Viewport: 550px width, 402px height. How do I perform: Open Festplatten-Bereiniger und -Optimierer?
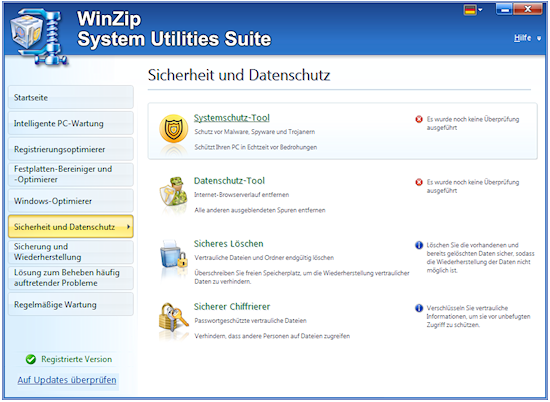(71, 174)
